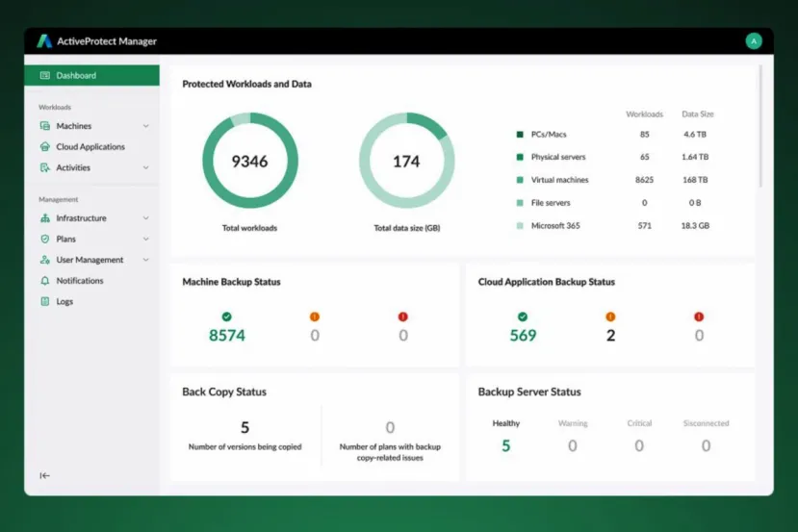This screenshot has width=798, height=532.
Task: Click the File servers row label
Action: click(551, 202)
